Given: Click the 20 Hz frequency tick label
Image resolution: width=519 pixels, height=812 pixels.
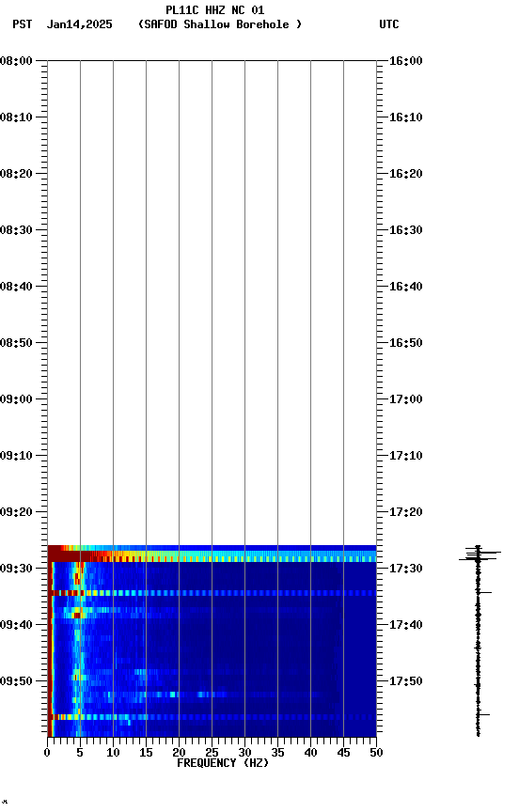Looking at the screenshot, I should pyautogui.click(x=179, y=753).
